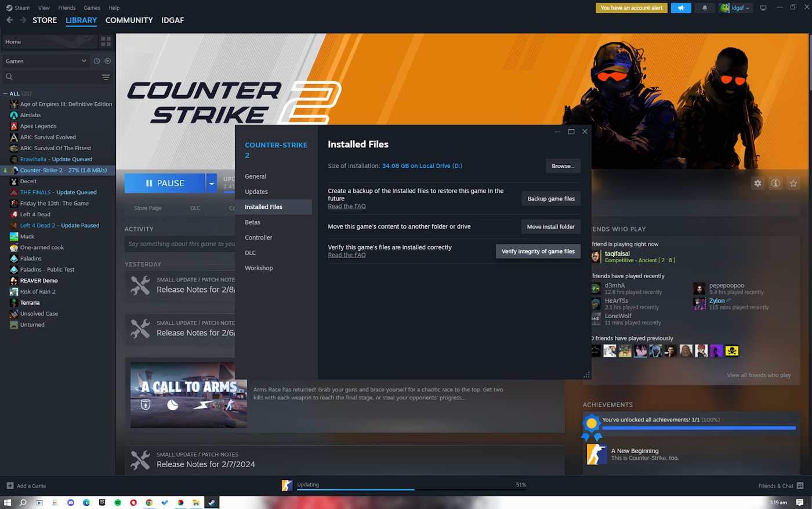Image resolution: width=812 pixels, height=509 pixels.
Task: Open game settings gear icon
Action: [757, 183]
